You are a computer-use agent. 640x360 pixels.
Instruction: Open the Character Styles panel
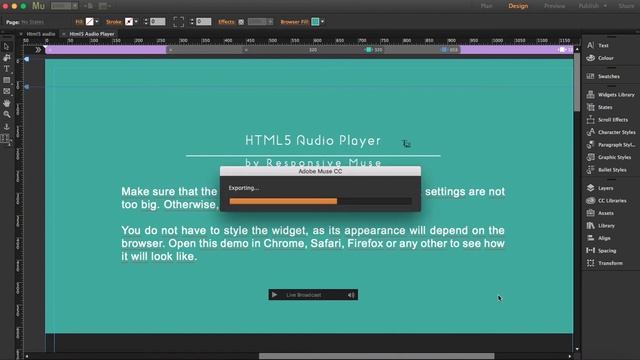611,132
